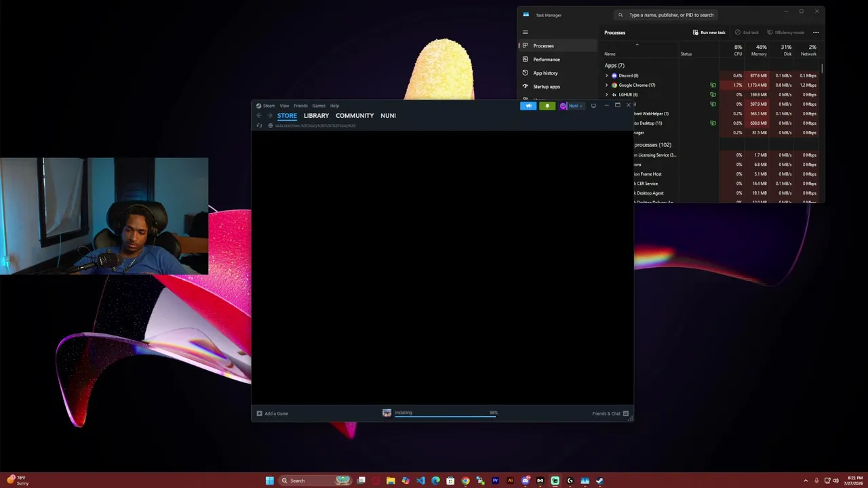868x488 pixels.
Task: Launch Visual Studio Code from taskbar
Action: coord(420,481)
